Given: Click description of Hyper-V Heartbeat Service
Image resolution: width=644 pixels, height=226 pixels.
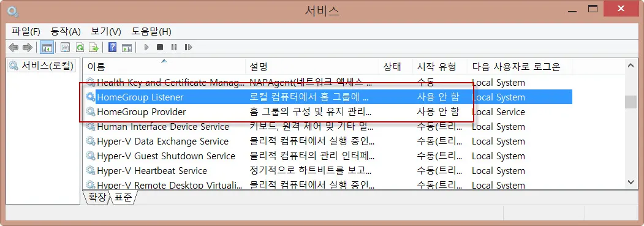Looking at the screenshot, I should (312, 171).
